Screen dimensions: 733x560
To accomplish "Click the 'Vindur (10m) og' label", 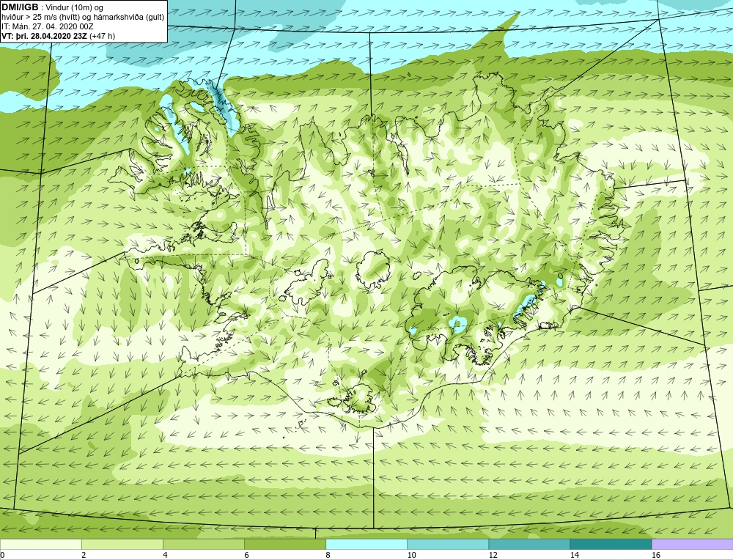I will [75, 8].
